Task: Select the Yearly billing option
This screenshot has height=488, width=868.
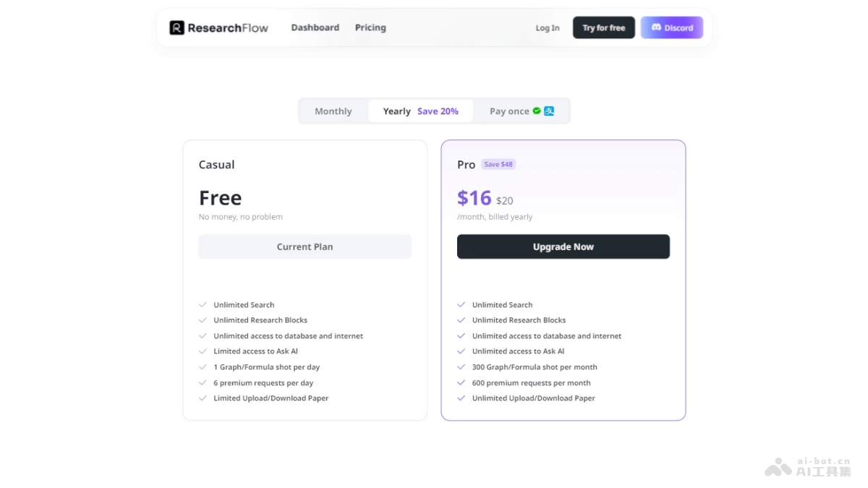Action: click(x=396, y=111)
